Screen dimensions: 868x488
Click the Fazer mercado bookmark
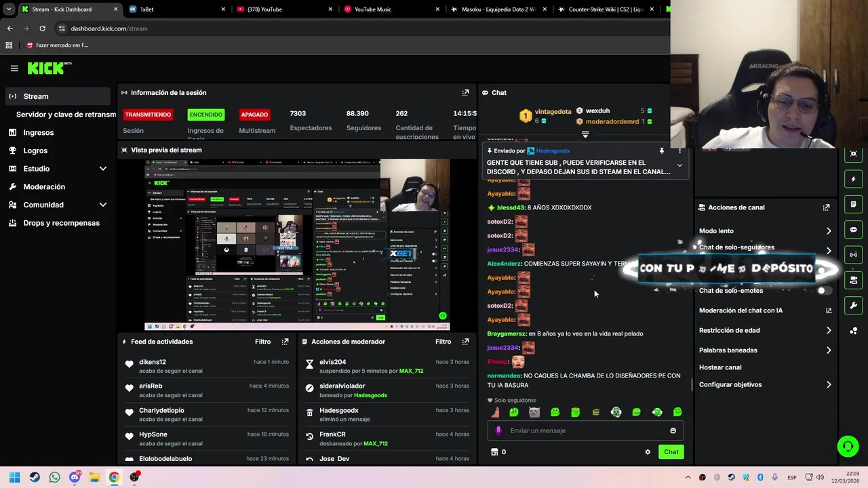coord(57,45)
